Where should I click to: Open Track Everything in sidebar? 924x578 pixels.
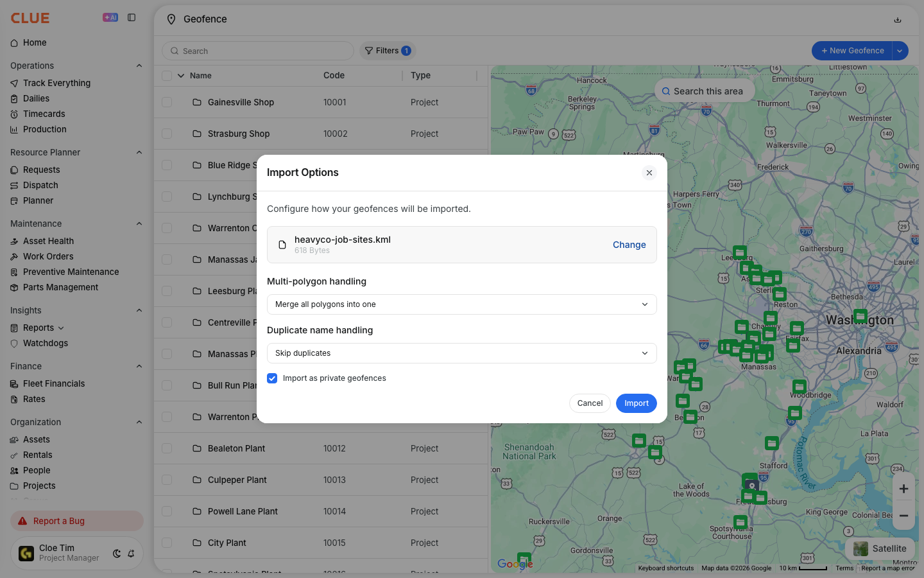(56, 83)
